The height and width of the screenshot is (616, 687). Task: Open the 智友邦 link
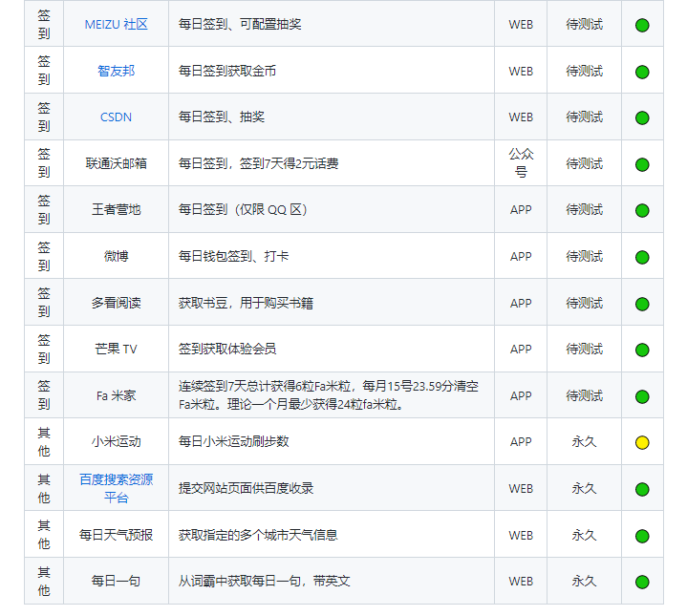[117, 71]
